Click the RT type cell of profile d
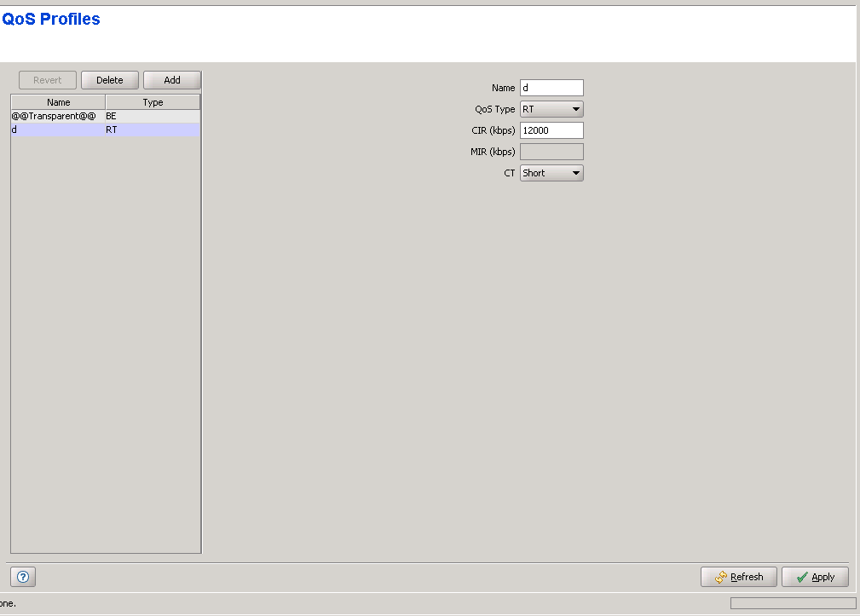 point(152,130)
